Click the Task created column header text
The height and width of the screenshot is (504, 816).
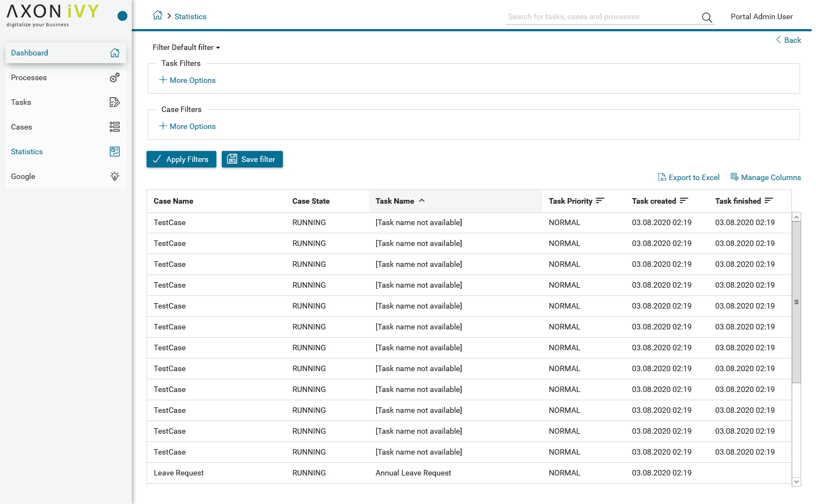(x=654, y=201)
